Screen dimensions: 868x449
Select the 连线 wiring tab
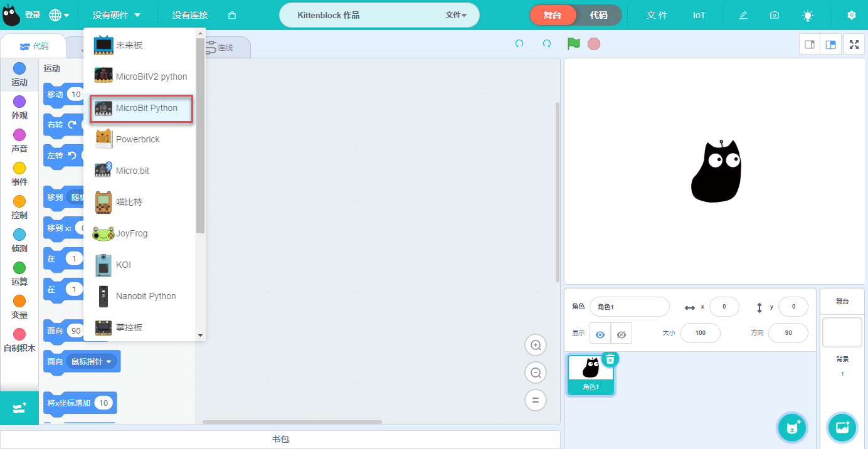click(220, 47)
